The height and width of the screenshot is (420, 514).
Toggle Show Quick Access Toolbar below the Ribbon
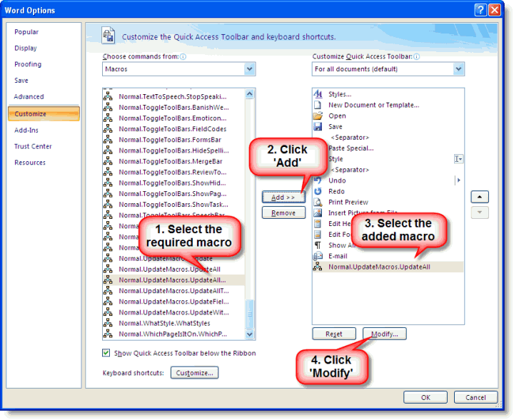(106, 353)
